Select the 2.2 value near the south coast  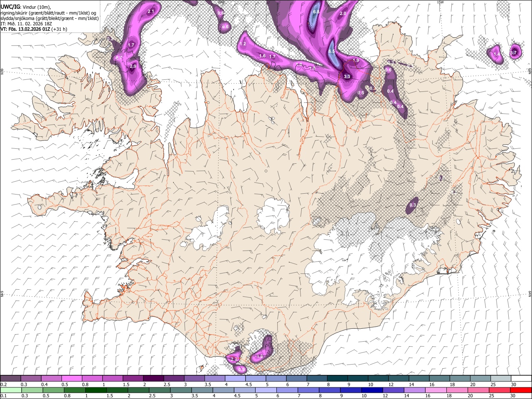(x=234, y=359)
